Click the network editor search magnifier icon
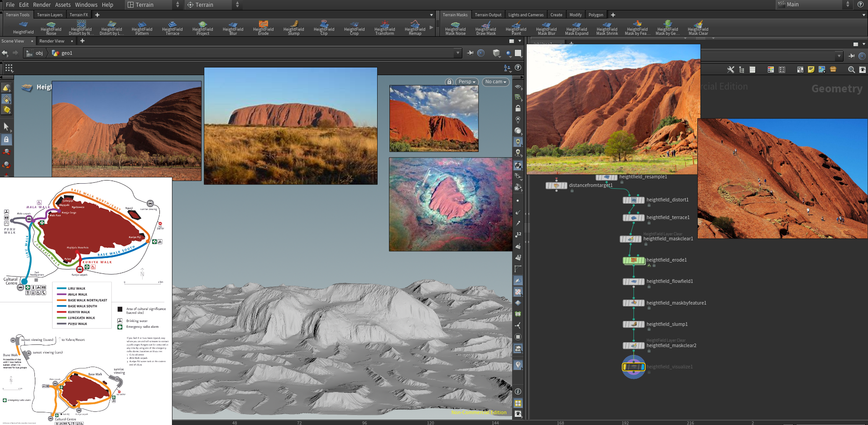The height and width of the screenshot is (425, 868). 851,70
